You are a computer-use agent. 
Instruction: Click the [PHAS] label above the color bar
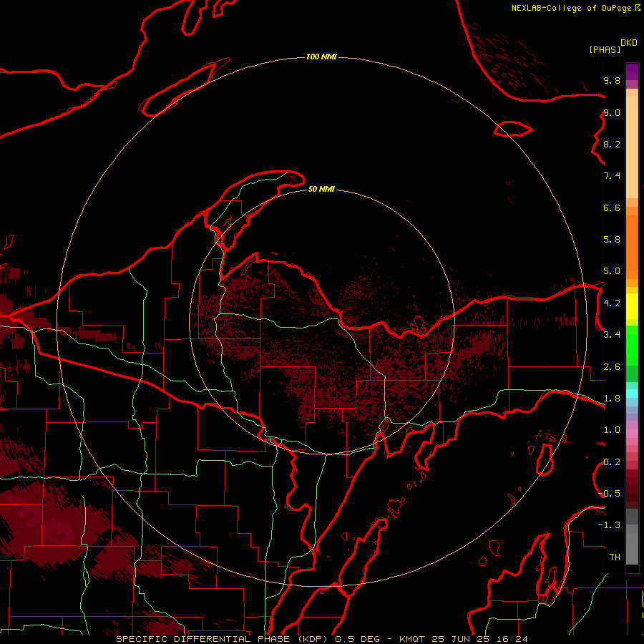[605, 49]
